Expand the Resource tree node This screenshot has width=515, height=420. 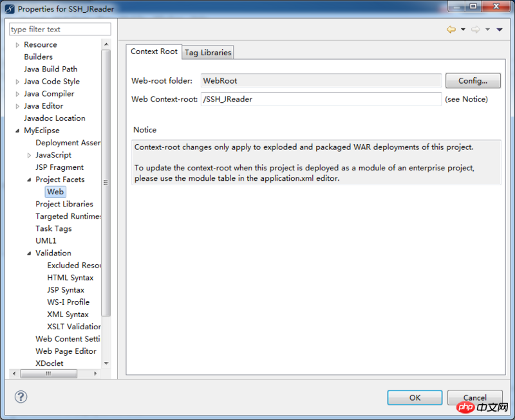(x=17, y=45)
